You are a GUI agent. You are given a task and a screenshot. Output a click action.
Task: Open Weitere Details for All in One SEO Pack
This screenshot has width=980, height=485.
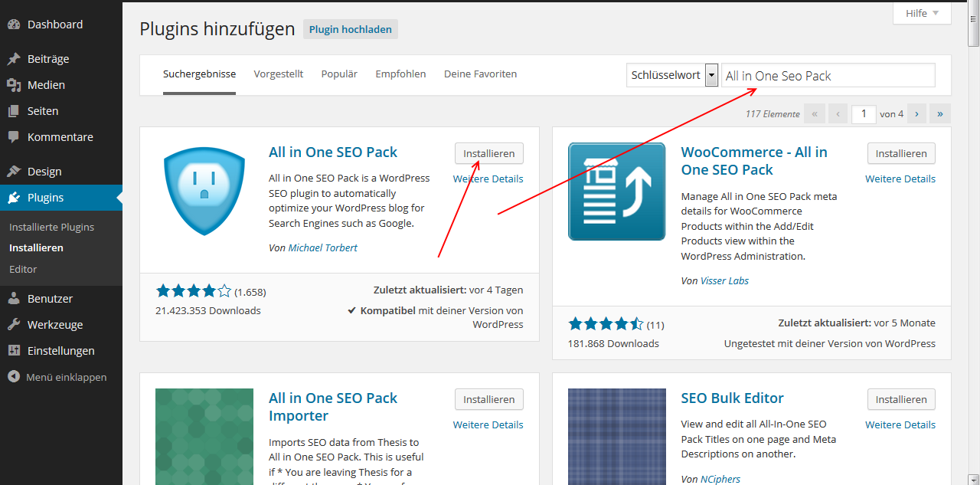(488, 179)
